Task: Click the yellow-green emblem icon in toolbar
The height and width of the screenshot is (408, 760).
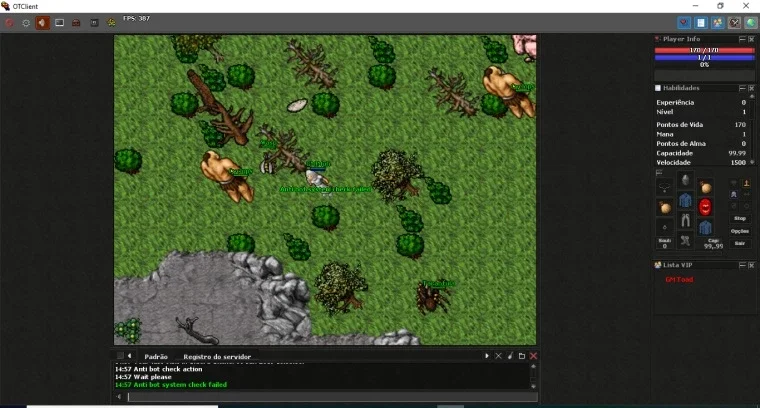Action: click(x=111, y=23)
